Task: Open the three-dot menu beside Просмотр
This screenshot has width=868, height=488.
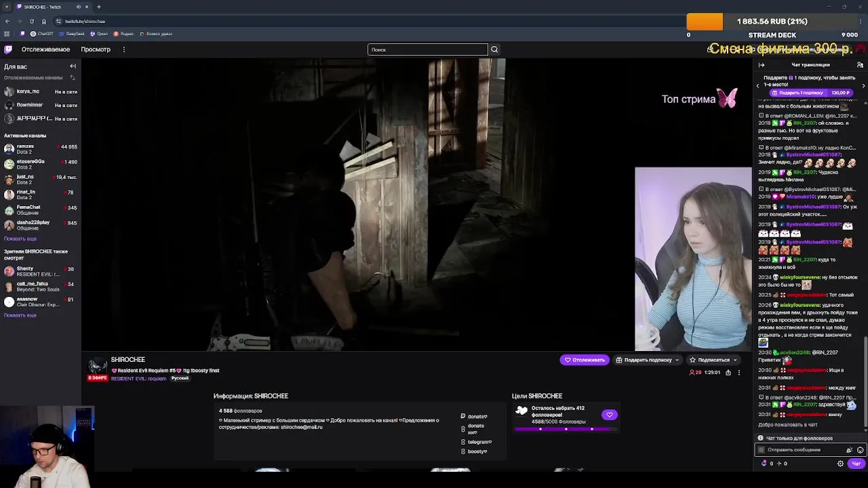Action: (x=123, y=49)
